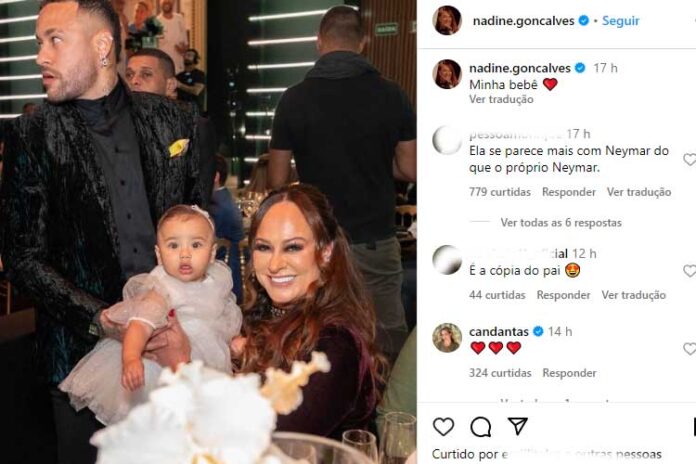This screenshot has height=464, width=696.
Task: Like the 'Ela se parece mais' comment
Action: (689, 159)
